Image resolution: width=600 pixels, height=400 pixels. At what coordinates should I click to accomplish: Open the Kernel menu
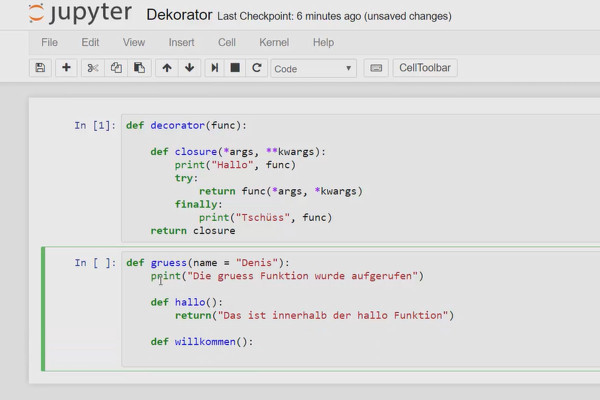274,42
